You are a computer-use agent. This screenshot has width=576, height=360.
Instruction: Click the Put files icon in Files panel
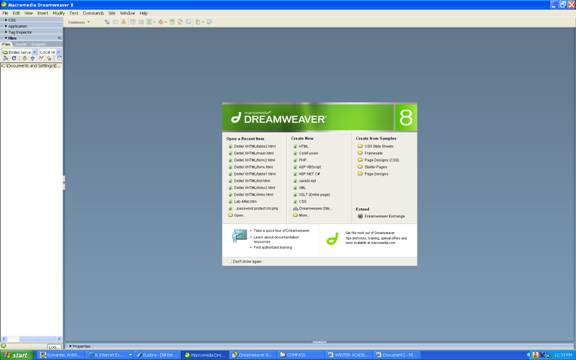(32, 58)
